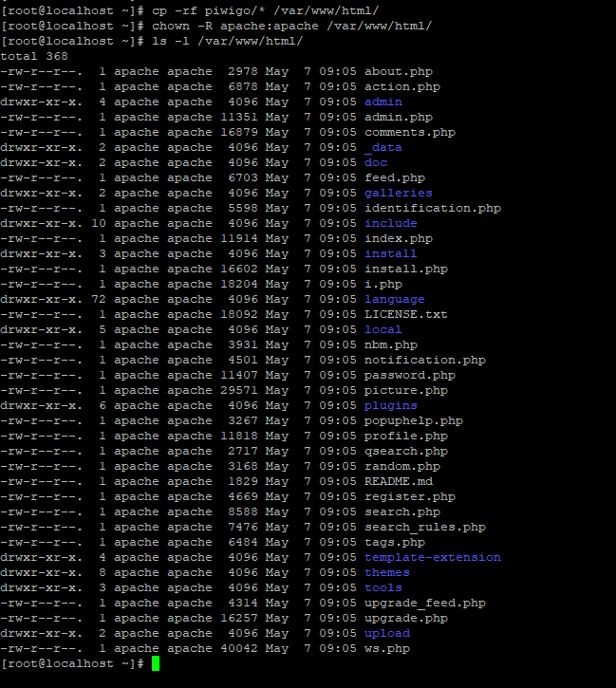Click the password.php filename
This screenshot has width=616, height=688.
tap(410, 375)
